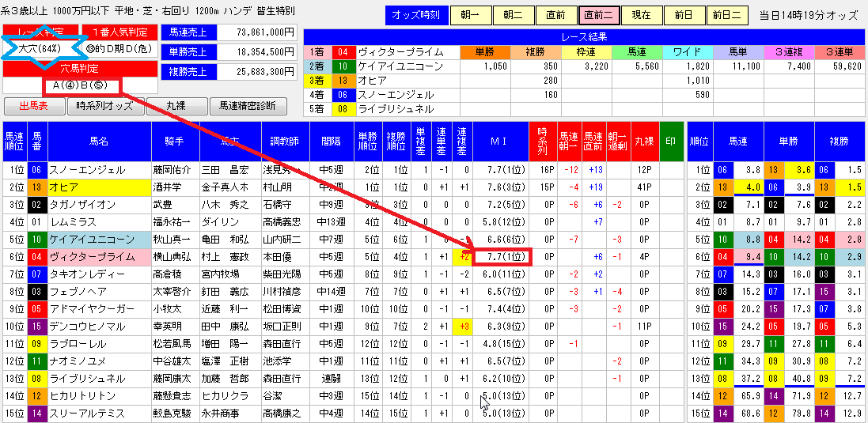This screenshot has height=423, width=868.
Task: Click the オッズ時刻 label
Action: pyautogui.click(x=415, y=15)
